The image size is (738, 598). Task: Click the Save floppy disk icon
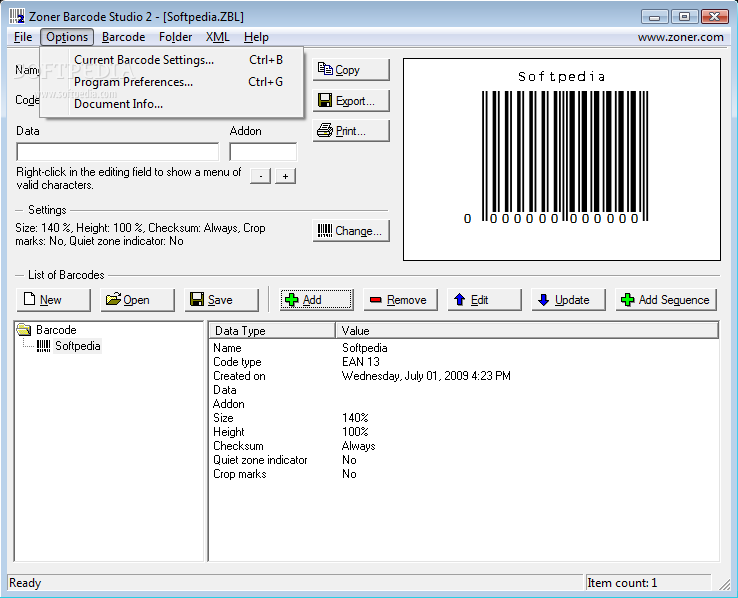(x=197, y=299)
